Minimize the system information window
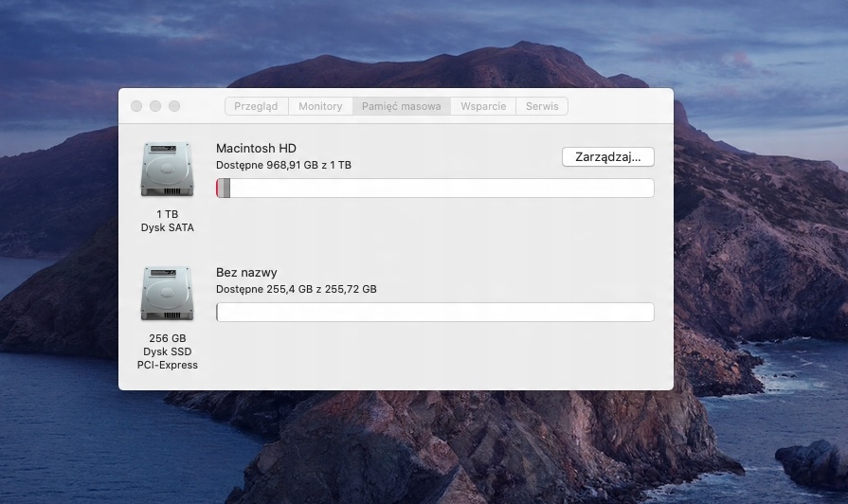The width and height of the screenshot is (848, 504). (x=155, y=106)
